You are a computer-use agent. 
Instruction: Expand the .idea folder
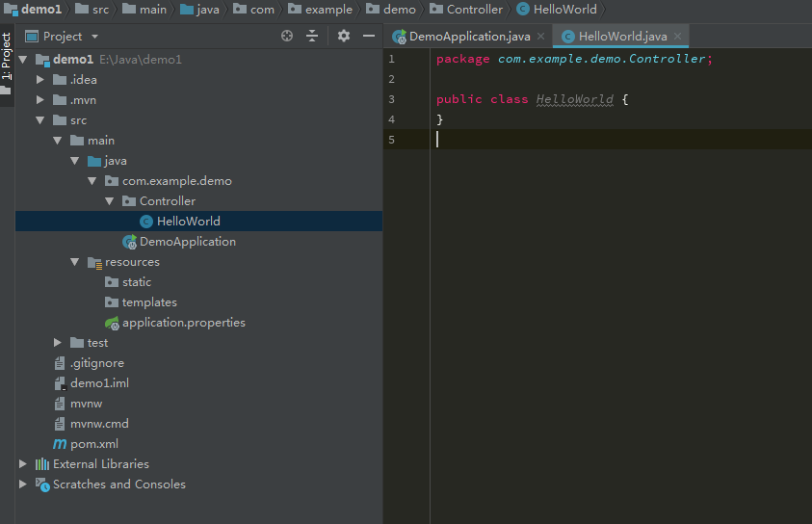click(39, 80)
